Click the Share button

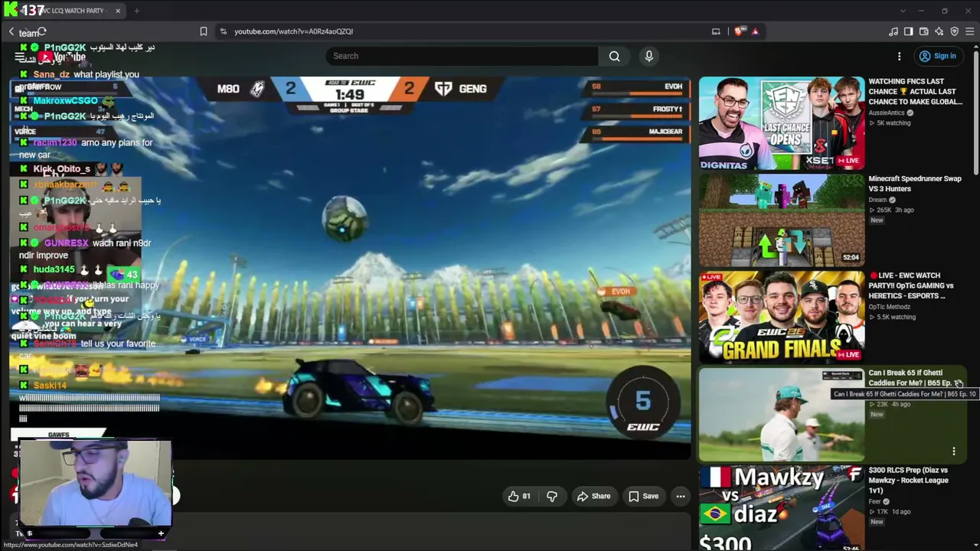click(x=594, y=496)
